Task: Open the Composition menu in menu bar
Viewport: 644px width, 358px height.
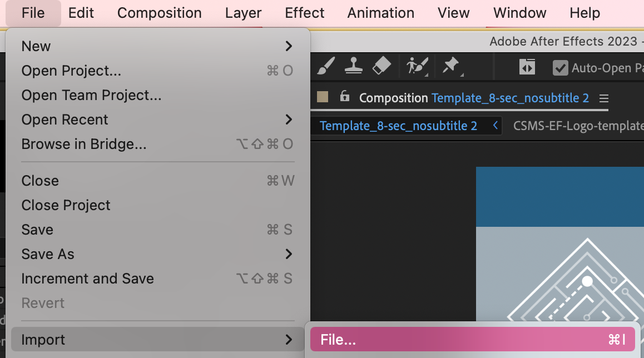Action: pos(160,13)
